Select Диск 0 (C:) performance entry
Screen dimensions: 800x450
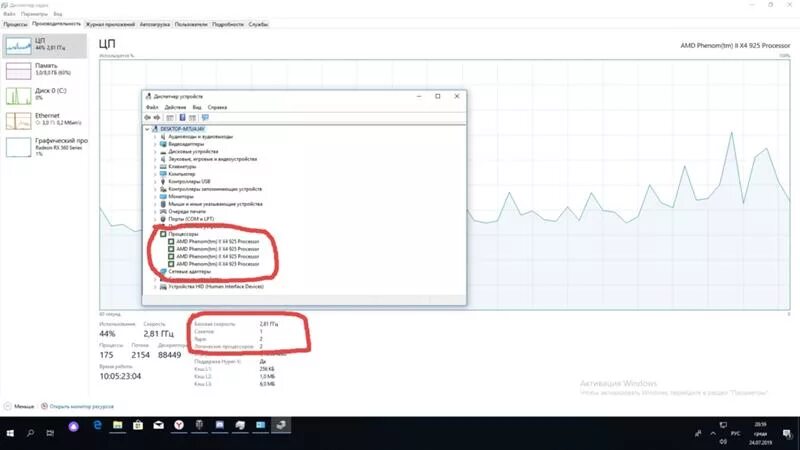click(45, 95)
